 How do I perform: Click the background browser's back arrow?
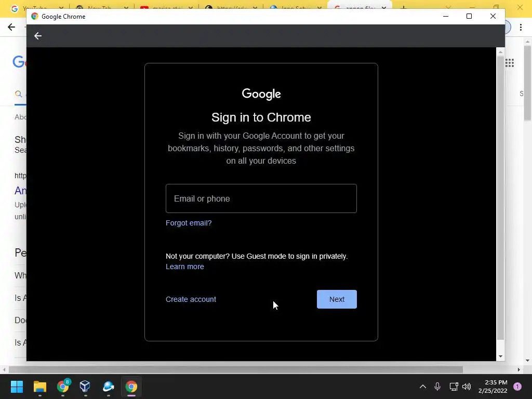click(11, 27)
